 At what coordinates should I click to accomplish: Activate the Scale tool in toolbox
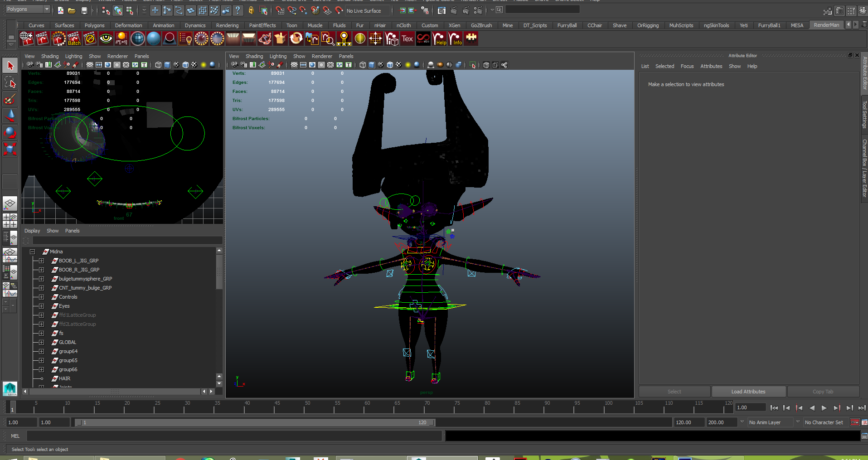point(10,149)
